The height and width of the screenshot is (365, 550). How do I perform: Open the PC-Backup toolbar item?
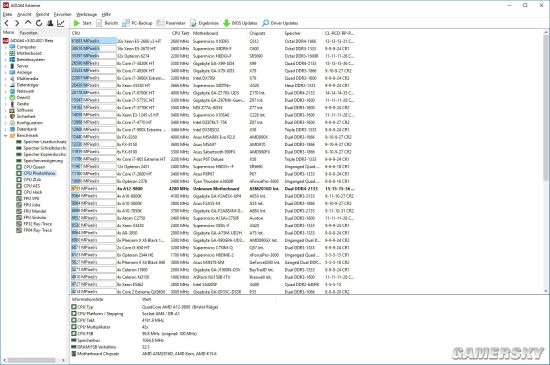pyautogui.click(x=137, y=23)
